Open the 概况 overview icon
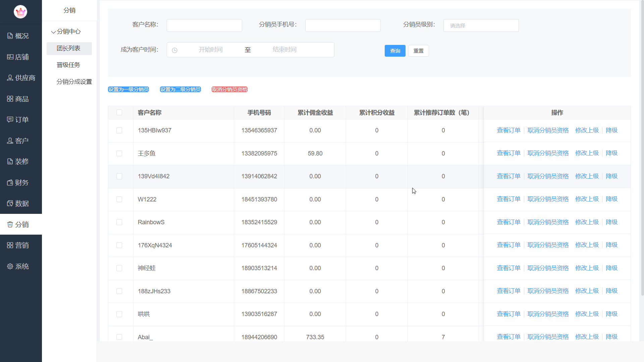644x362 pixels. (10, 36)
